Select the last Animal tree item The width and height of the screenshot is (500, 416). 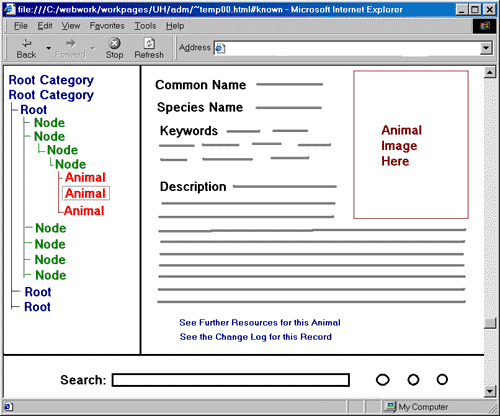(84, 211)
